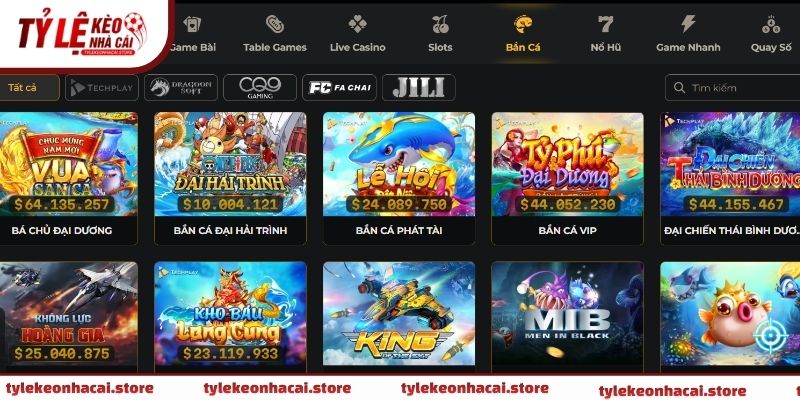Filter by JILI provider

418,88
